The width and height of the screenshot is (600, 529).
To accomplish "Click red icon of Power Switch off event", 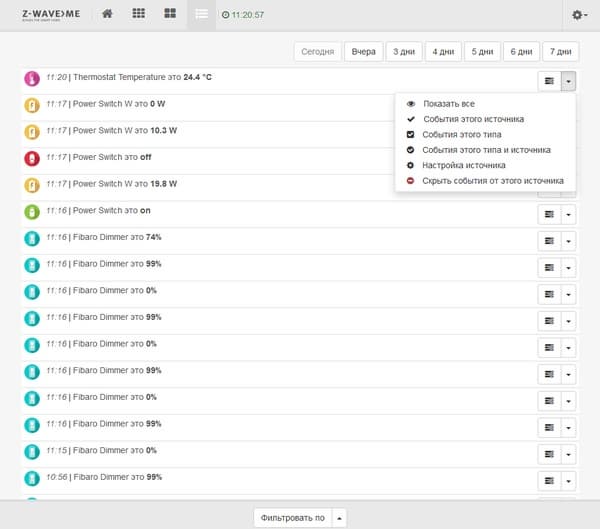I will (x=32, y=158).
